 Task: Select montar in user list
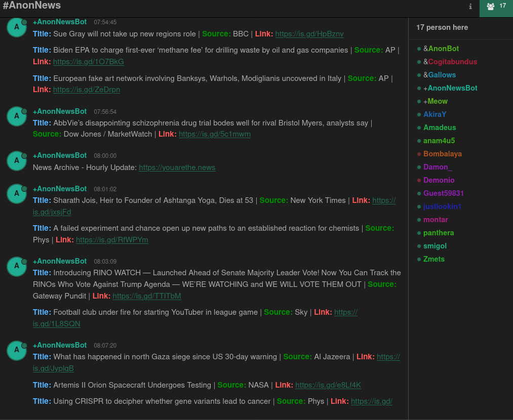coord(436,220)
